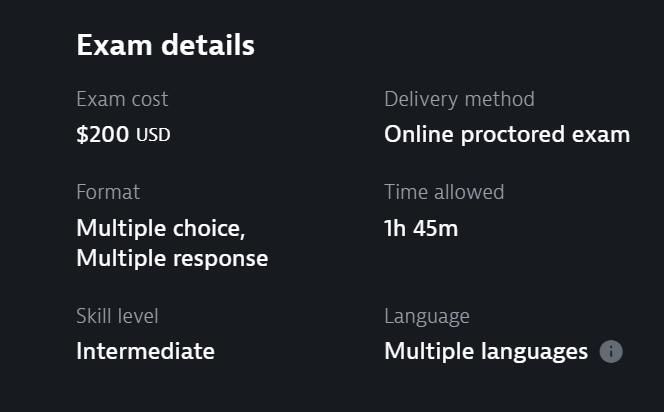Click the 'Delivery method' label

(x=459, y=99)
